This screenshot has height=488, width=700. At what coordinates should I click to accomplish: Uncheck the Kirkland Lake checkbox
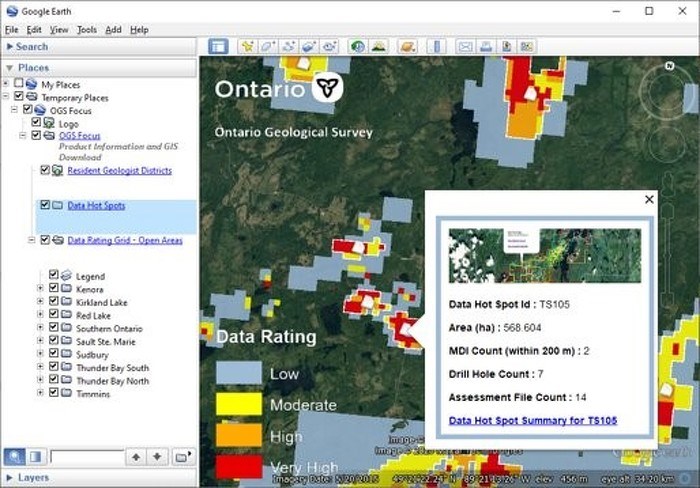54,300
